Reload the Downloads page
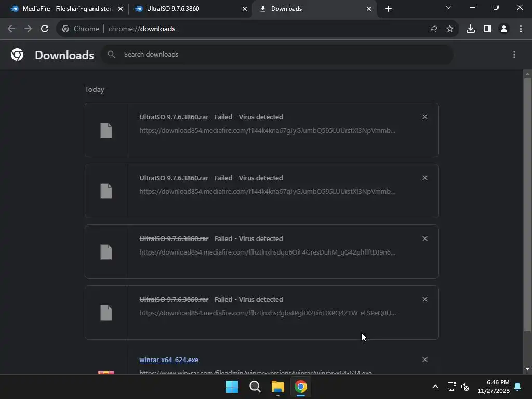Screen dimensions: 532x399 point(45,29)
